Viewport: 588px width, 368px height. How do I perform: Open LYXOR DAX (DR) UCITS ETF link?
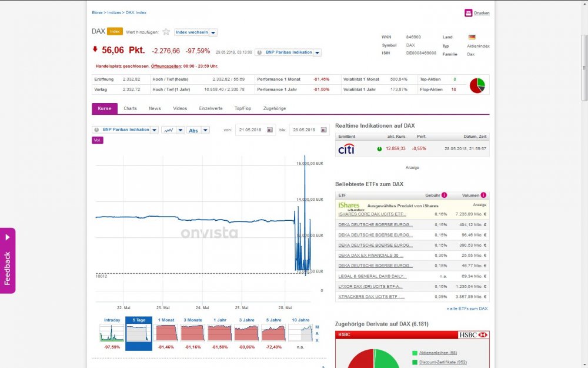click(370, 287)
